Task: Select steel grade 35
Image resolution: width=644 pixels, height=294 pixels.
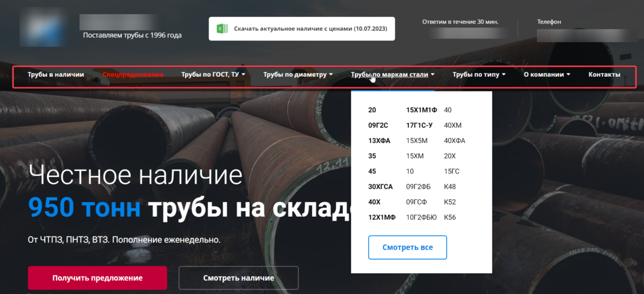Action: (x=372, y=156)
